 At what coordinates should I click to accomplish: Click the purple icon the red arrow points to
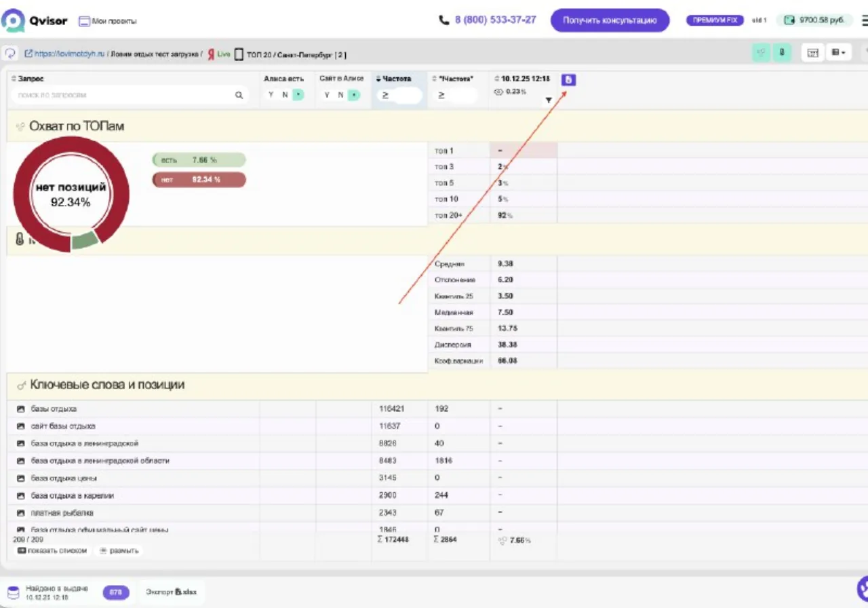pos(569,80)
